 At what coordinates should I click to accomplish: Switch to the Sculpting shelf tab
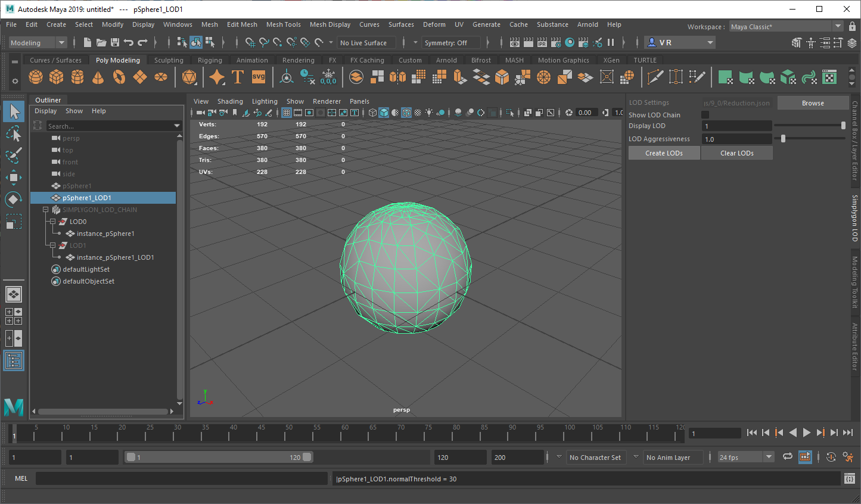(169, 60)
